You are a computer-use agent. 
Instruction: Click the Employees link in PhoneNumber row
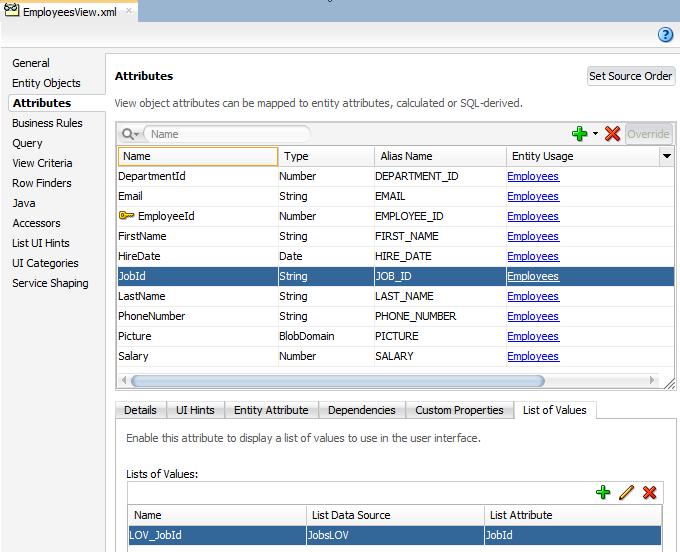click(533, 316)
